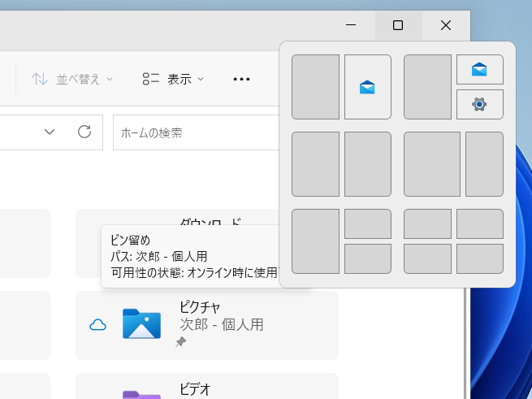Viewport: 532px width, 399px height.
Task: Select the ビデオ folder tile
Action: point(207,386)
